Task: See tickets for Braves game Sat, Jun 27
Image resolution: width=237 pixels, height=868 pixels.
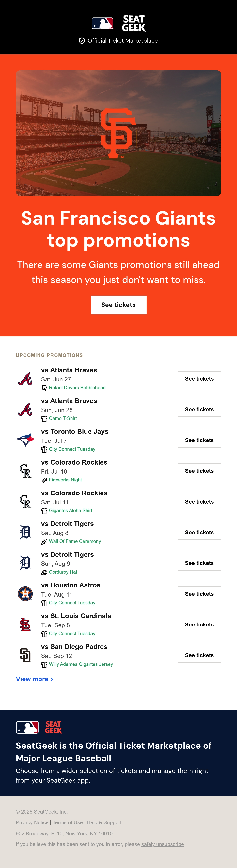Action: click(199, 379)
